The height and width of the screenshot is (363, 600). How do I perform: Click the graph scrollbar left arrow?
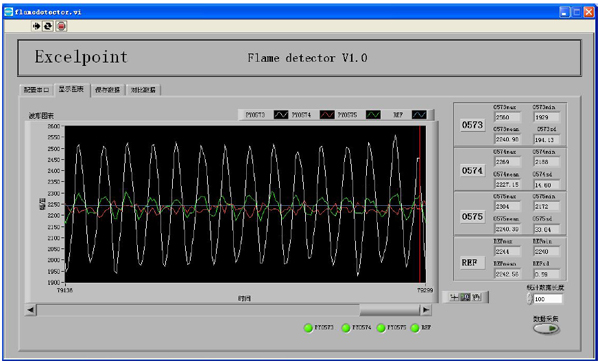(31, 310)
